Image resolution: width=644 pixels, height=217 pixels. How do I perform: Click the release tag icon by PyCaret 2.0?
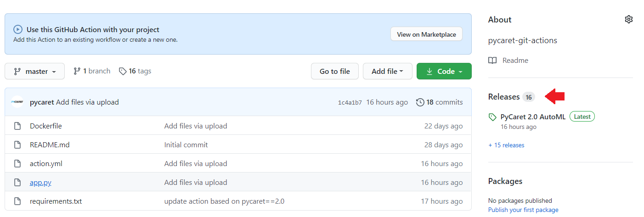(492, 117)
